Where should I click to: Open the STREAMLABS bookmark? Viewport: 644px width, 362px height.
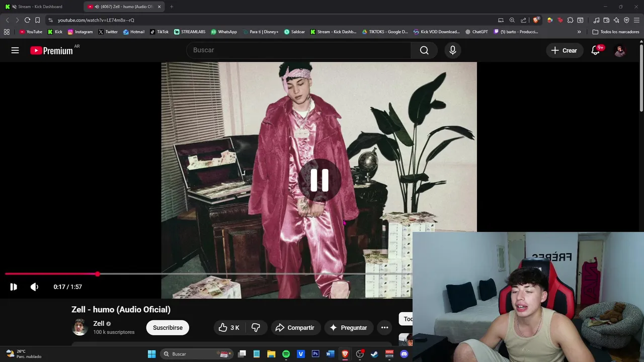click(190, 32)
